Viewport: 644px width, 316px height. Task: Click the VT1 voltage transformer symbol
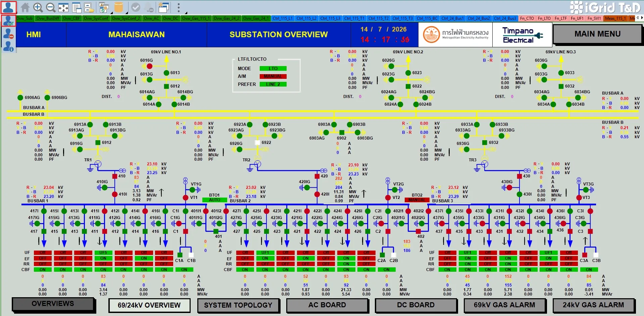[185, 198]
